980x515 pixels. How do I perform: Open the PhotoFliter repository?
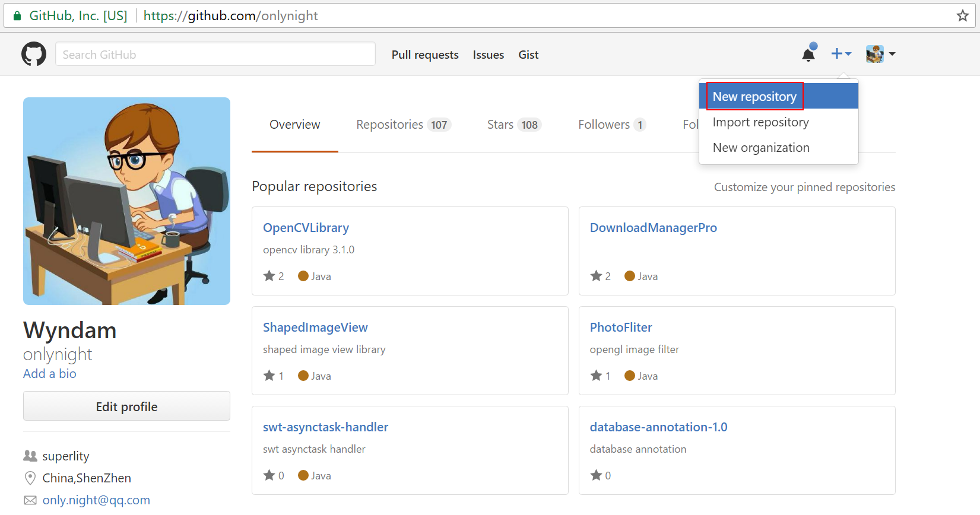click(x=621, y=328)
